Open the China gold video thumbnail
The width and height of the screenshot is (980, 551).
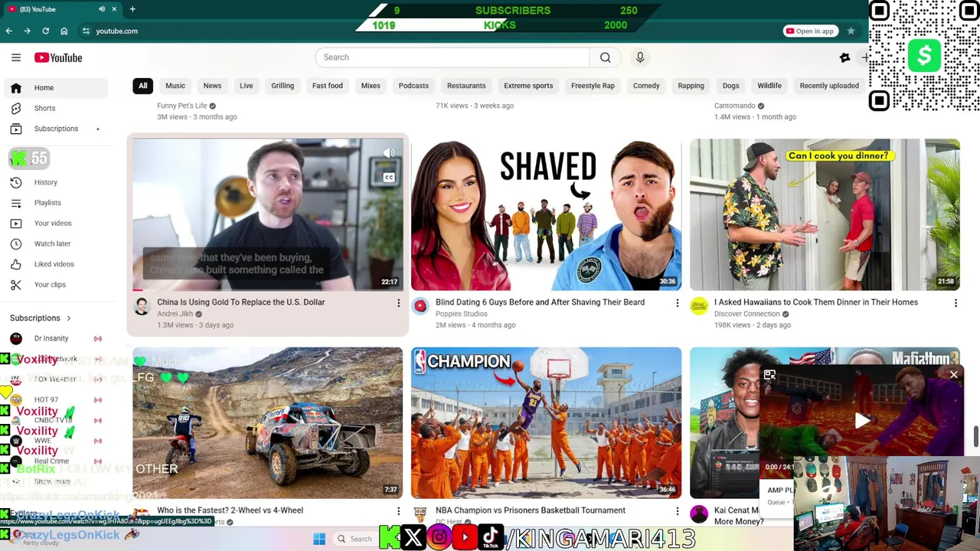click(267, 214)
